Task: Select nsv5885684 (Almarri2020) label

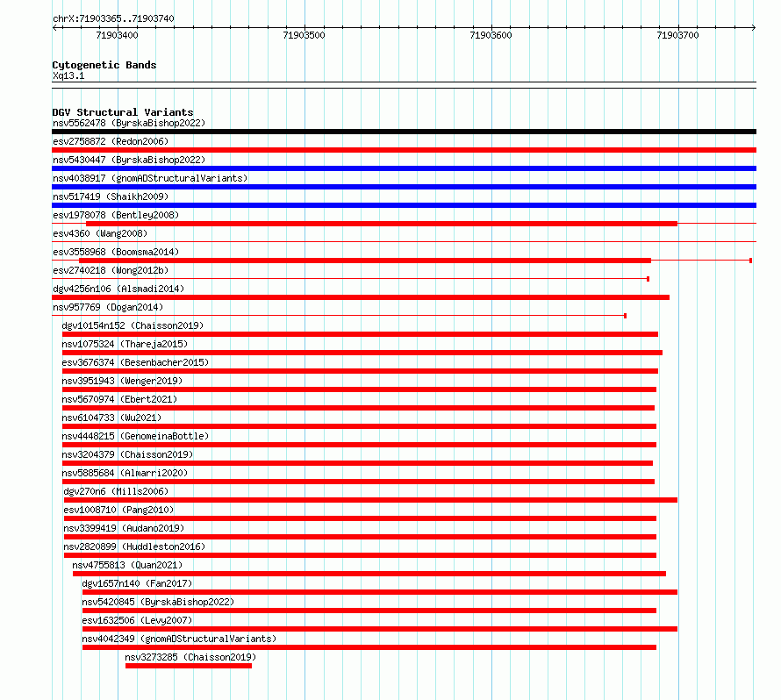Action: tap(125, 473)
